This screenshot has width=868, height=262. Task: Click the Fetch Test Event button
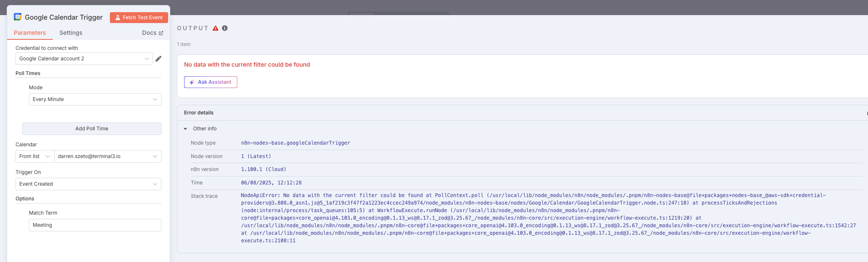(x=139, y=18)
